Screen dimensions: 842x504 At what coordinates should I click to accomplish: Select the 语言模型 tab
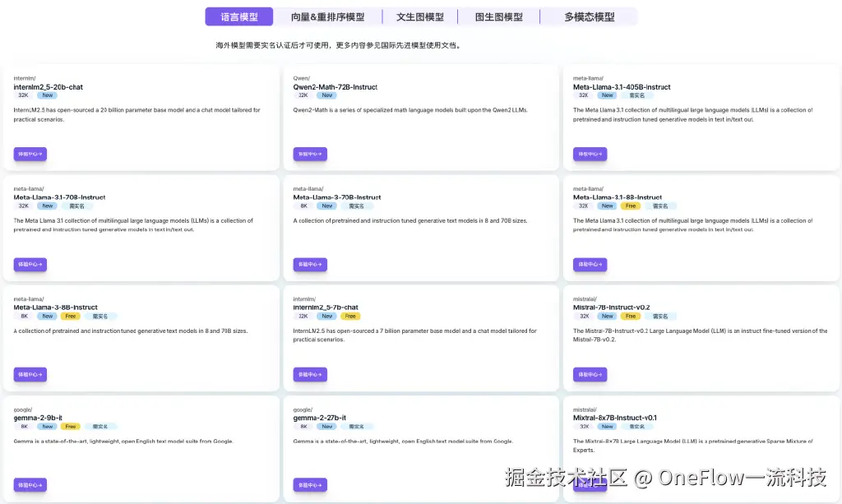coord(239,16)
